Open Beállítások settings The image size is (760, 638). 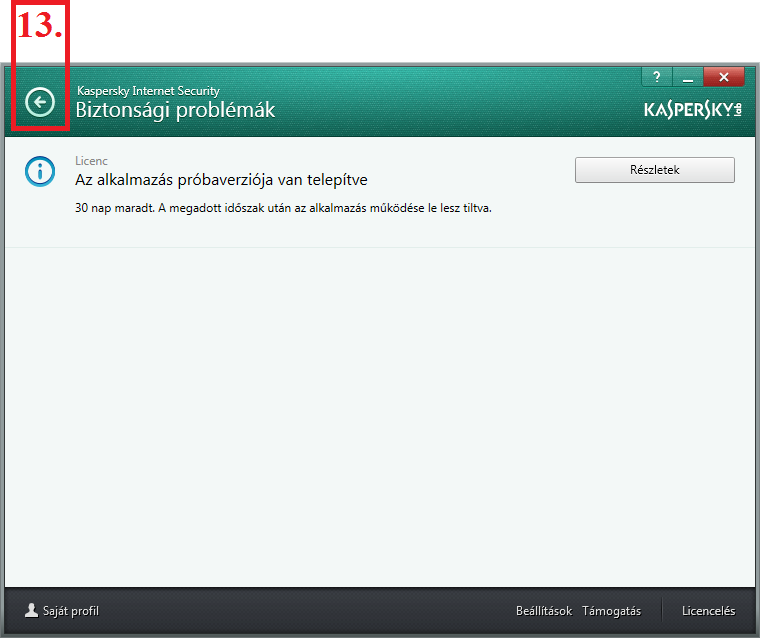pos(544,611)
